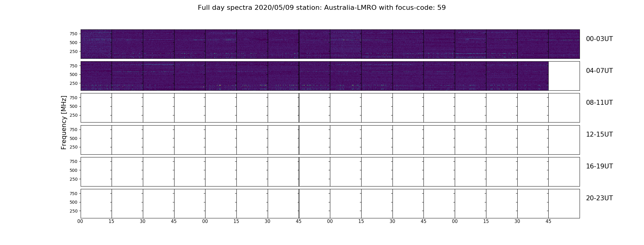Select the 250 tick of the 12-15UT panel
Screen dimensions: 644x245
74,147
